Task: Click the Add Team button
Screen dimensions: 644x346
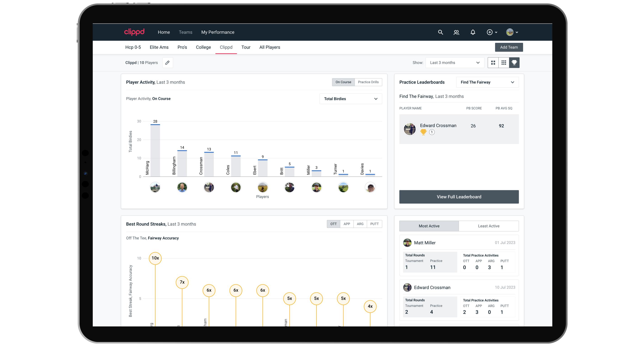Action: point(509,47)
